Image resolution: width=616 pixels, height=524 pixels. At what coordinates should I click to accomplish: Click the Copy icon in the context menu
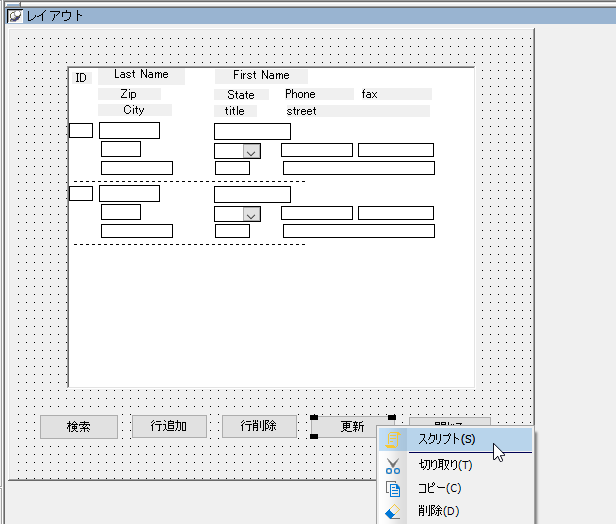[393, 489]
